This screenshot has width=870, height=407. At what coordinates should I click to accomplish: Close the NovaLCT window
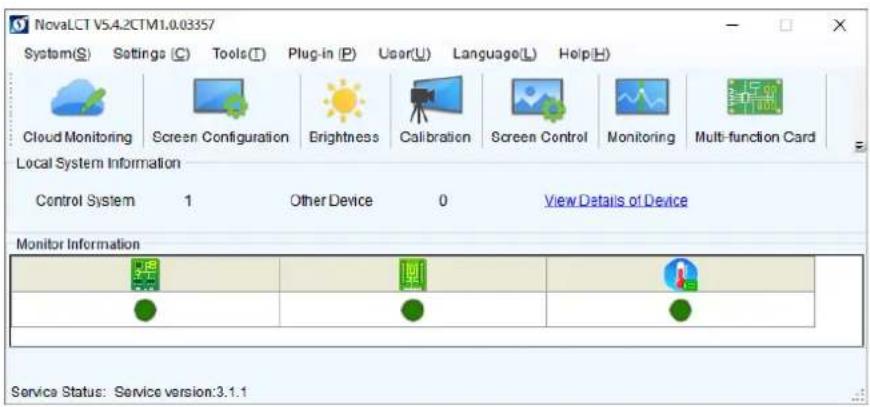coord(839,26)
